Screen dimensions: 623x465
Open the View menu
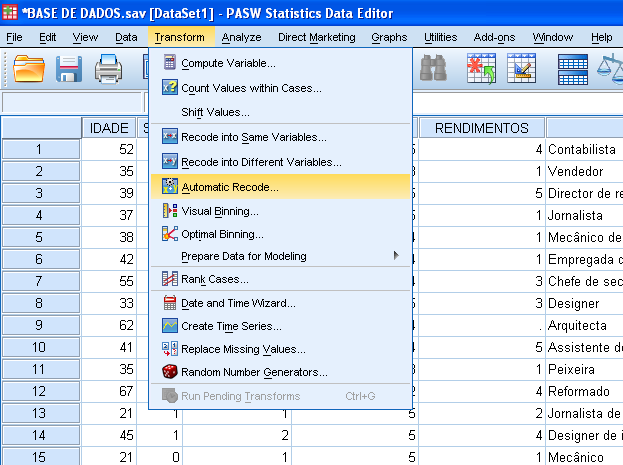(x=85, y=37)
